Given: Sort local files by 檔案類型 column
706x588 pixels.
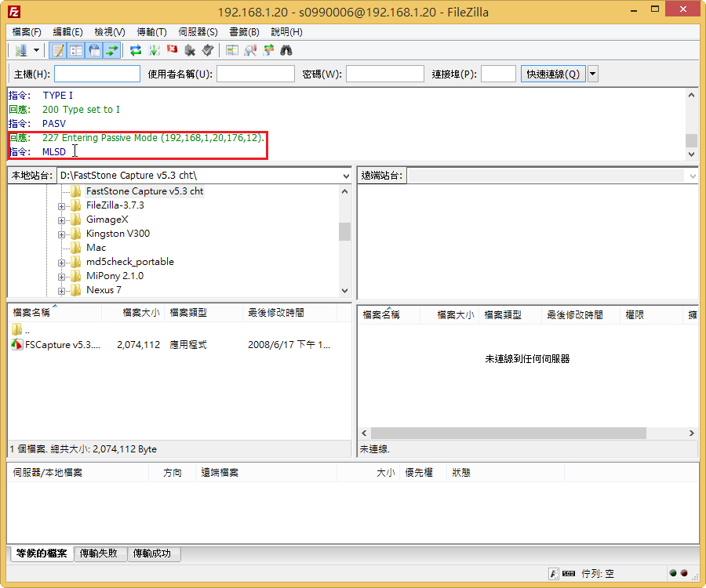Looking at the screenshot, I should 204,312.
